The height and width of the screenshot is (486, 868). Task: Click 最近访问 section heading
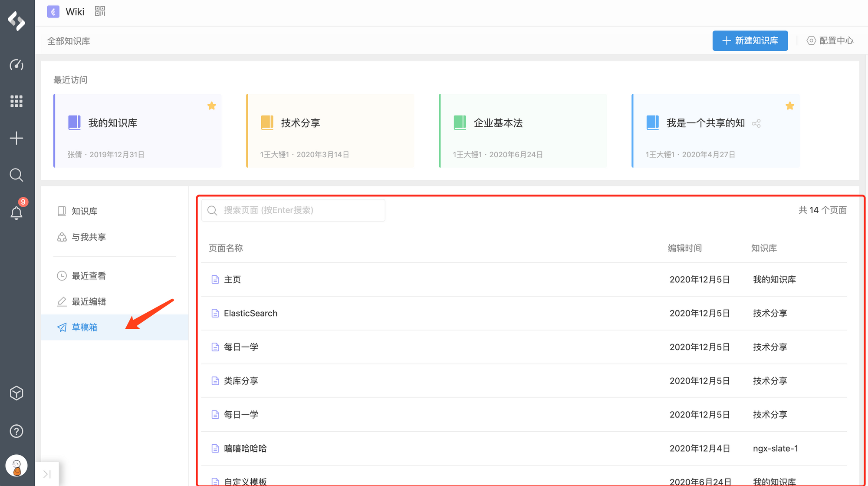coord(70,80)
